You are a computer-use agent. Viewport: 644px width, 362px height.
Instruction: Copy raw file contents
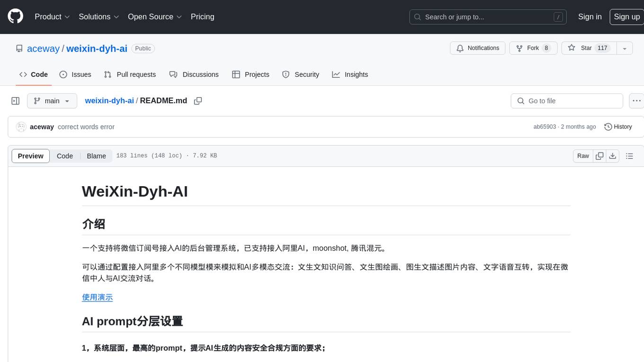click(x=599, y=156)
